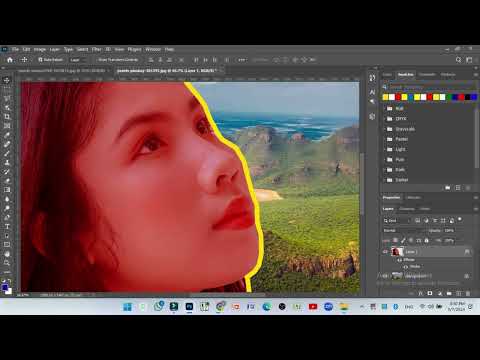This screenshot has width=480, height=360.
Task: Open the Window menu
Action: click(x=153, y=49)
